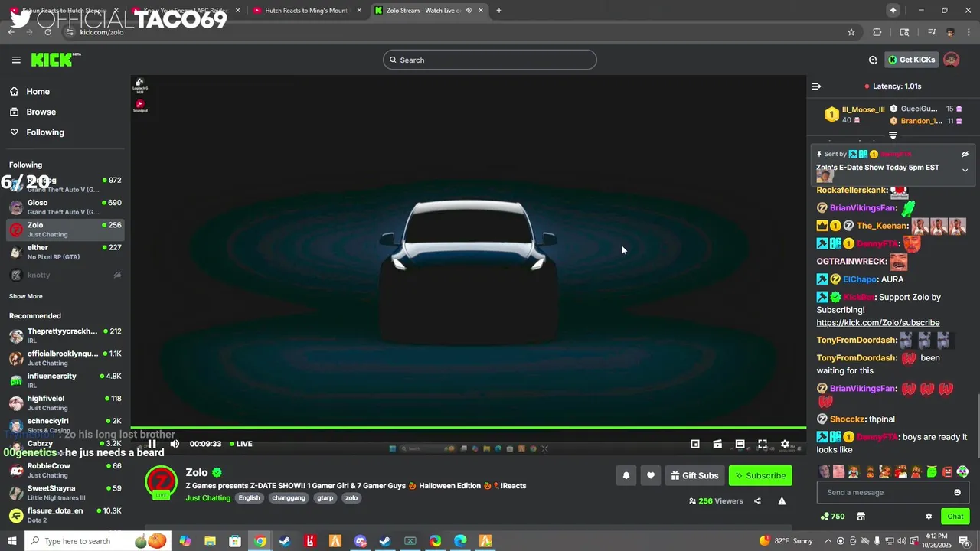Select the changgang tag
Image resolution: width=980 pixels, height=551 pixels.
point(288,498)
